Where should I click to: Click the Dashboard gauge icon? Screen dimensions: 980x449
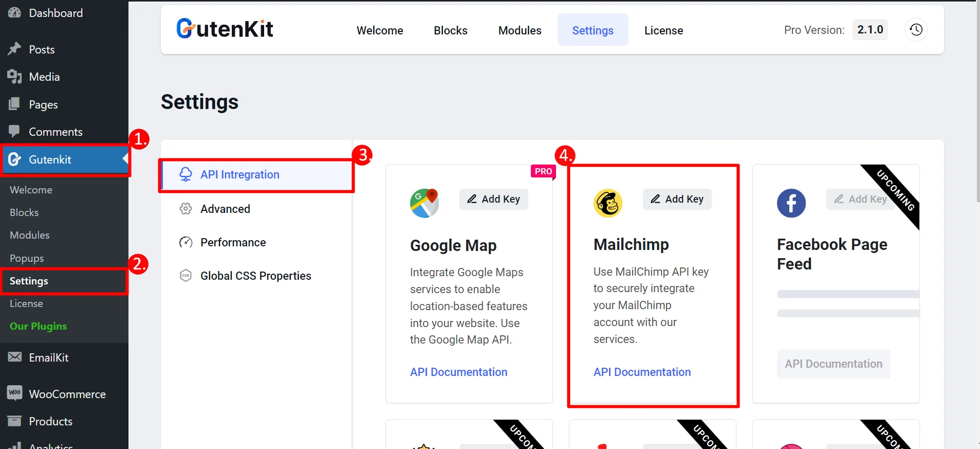(14, 12)
